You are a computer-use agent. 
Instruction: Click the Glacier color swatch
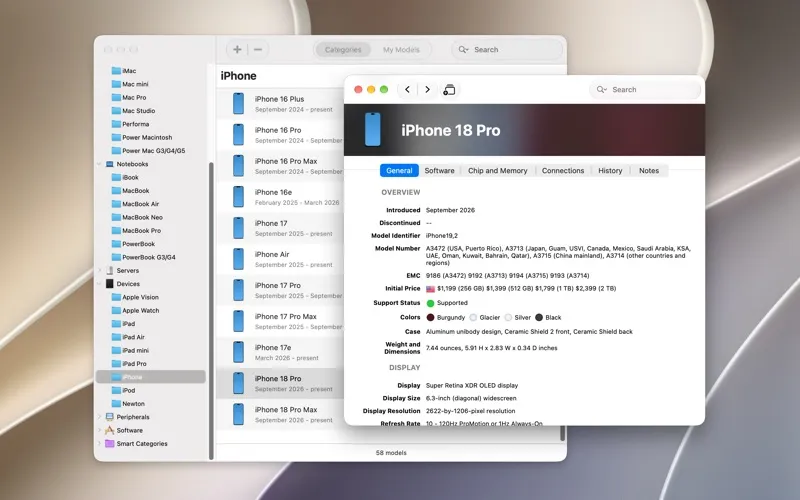[x=473, y=317]
